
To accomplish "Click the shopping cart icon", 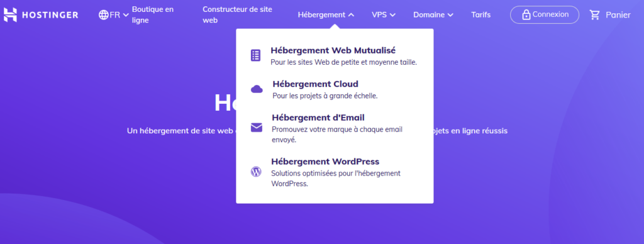I will (594, 15).
